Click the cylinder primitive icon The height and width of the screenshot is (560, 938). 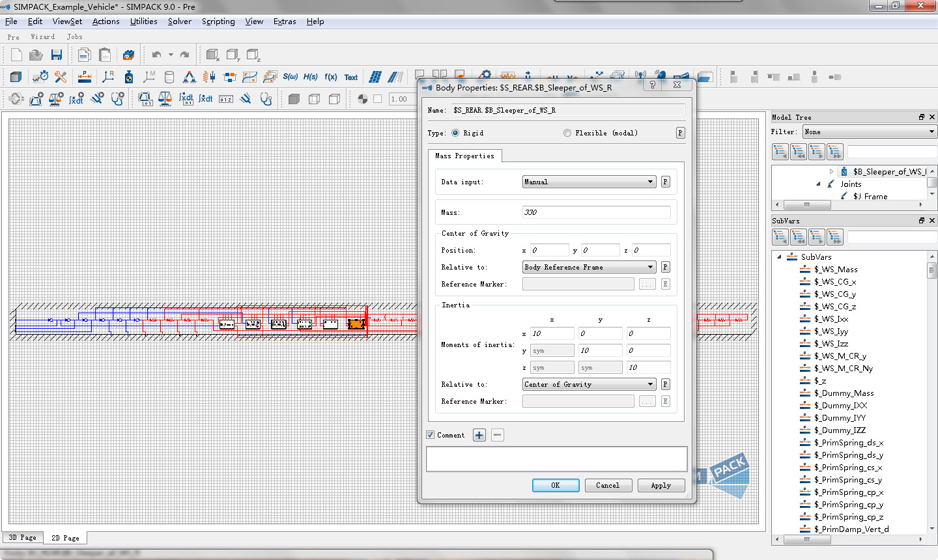tap(169, 77)
